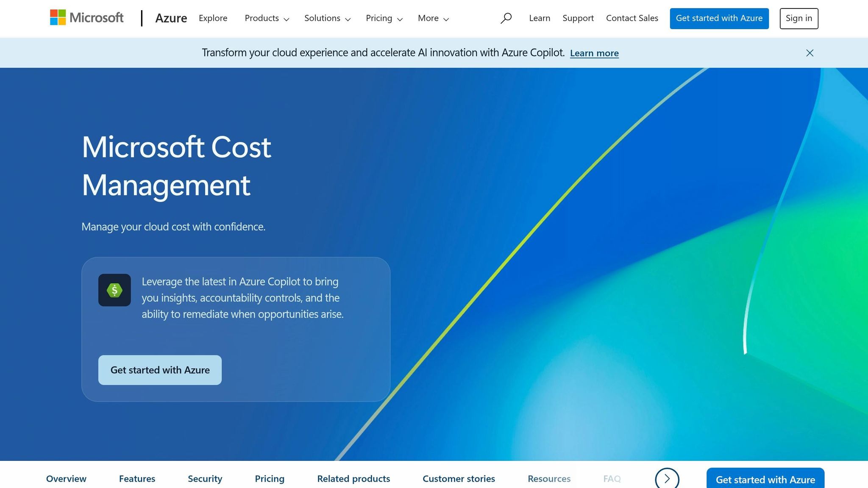Advance the section nav with arrow button

pyautogui.click(x=667, y=479)
